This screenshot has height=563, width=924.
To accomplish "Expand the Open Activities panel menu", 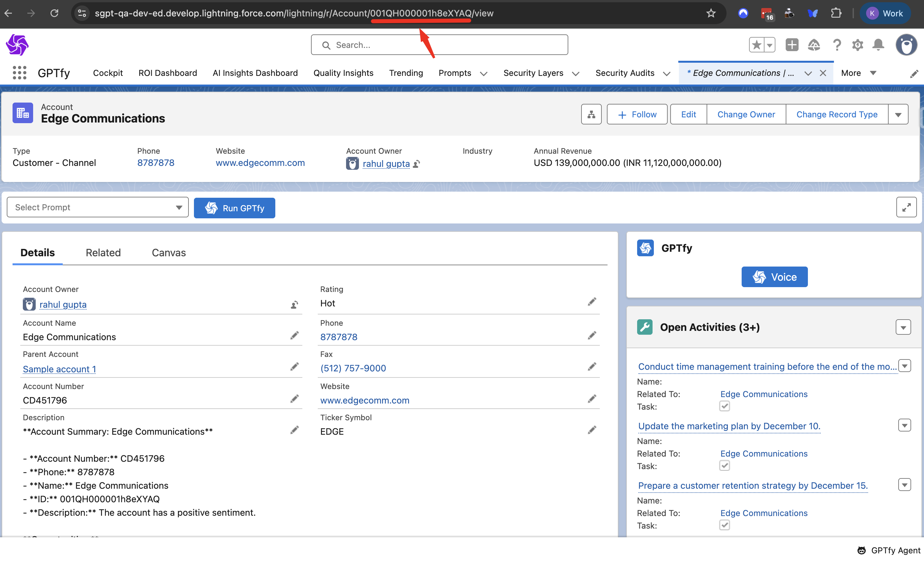I will [x=903, y=327].
